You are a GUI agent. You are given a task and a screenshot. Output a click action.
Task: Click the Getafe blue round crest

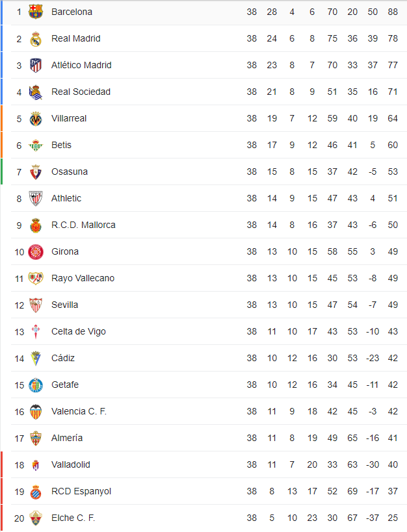[36, 385]
